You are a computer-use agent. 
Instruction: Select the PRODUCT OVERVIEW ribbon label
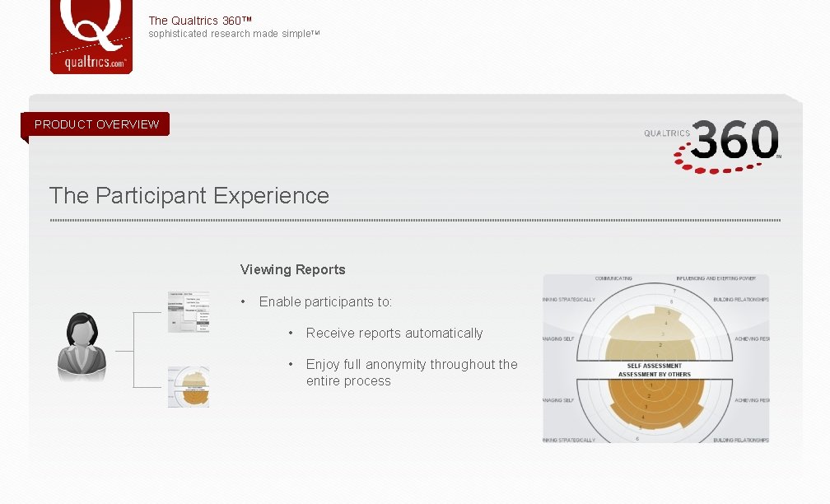click(x=96, y=124)
